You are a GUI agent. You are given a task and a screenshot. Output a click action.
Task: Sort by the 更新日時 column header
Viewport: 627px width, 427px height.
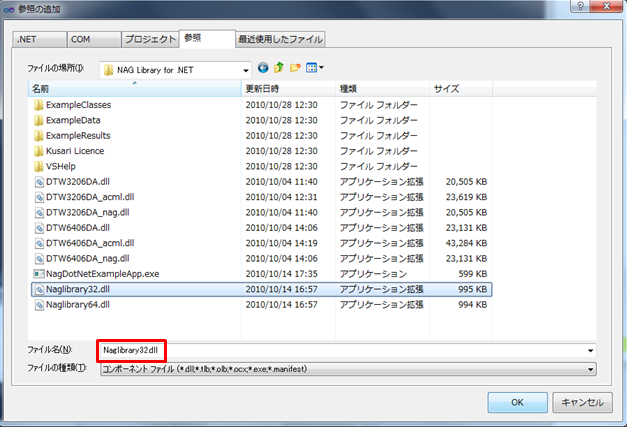pos(264,89)
